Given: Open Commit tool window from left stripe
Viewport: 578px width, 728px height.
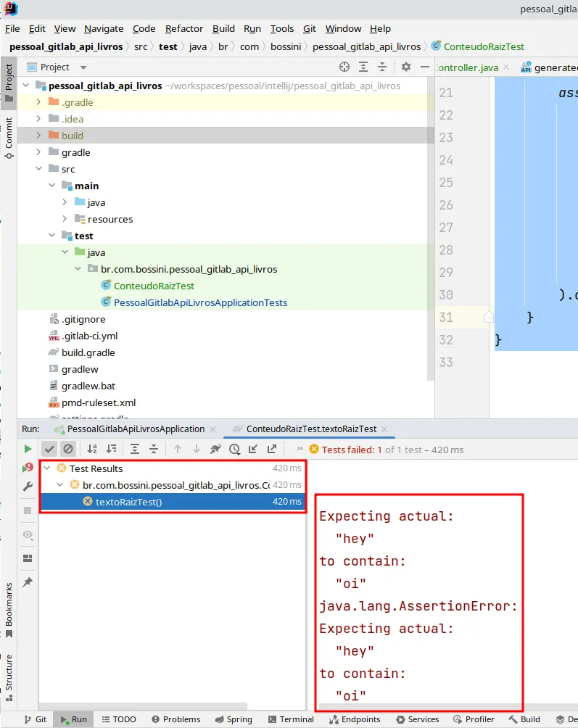Looking at the screenshot, I should coord(9,138).
